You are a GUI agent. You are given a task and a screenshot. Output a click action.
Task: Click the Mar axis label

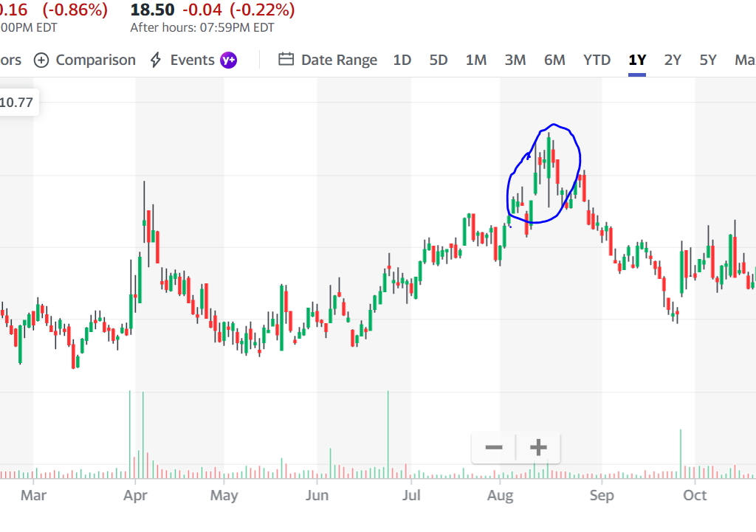33,495
